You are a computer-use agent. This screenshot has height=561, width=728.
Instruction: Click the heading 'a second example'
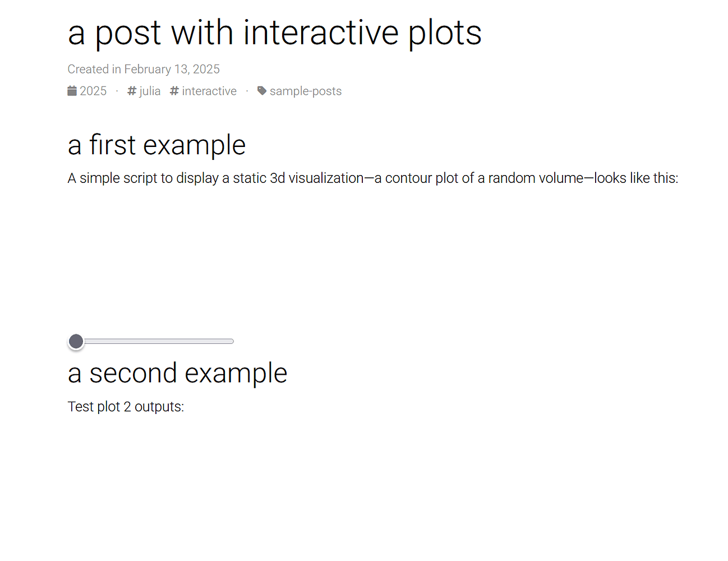click(x=177, y=373)
